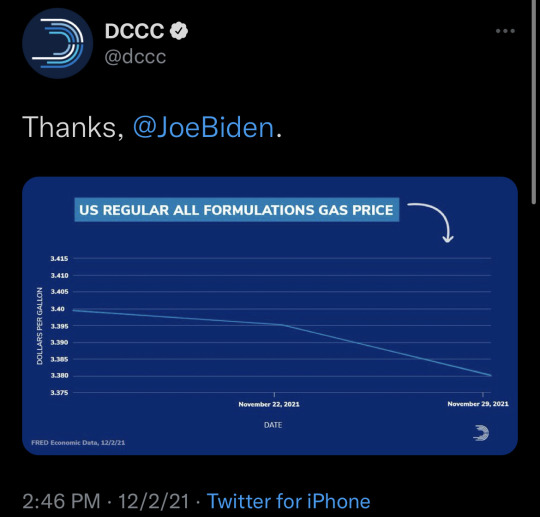
Task: Click the chart title banner text
Action: (x=237, y=210)
